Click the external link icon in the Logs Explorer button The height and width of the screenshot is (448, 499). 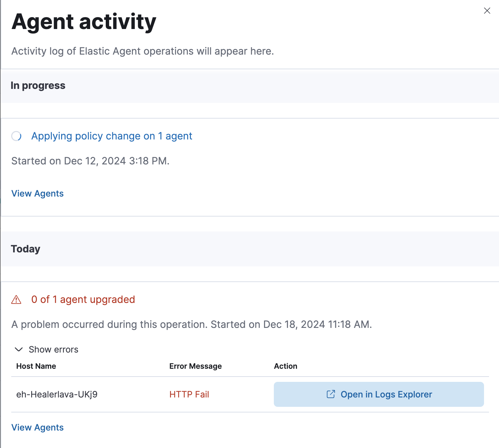pyautogui.click(x=331, y=394)
